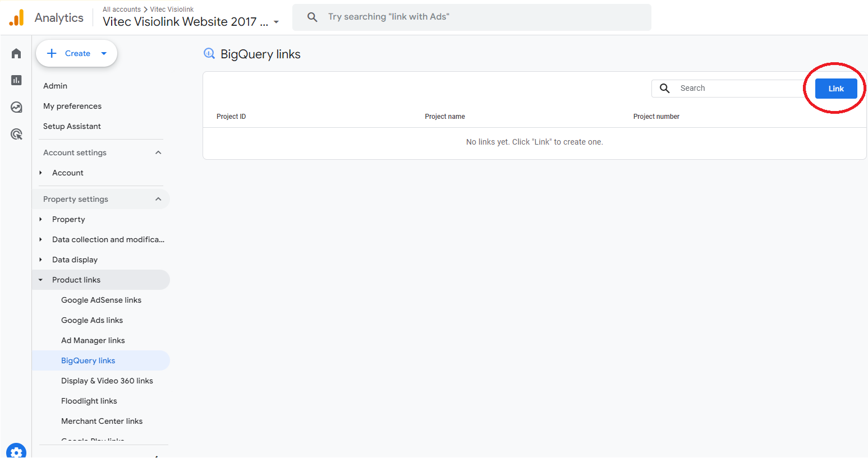Click the Google Analytics logo
Image resolution: width=868 pixels, height=458 pixels.
pyautogui.click(x=17, y=17)
